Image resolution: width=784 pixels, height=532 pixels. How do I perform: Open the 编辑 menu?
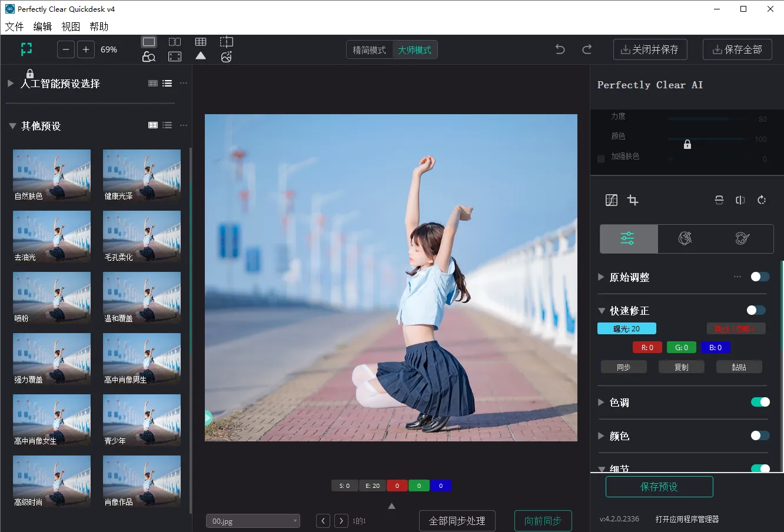pos(42,26)
